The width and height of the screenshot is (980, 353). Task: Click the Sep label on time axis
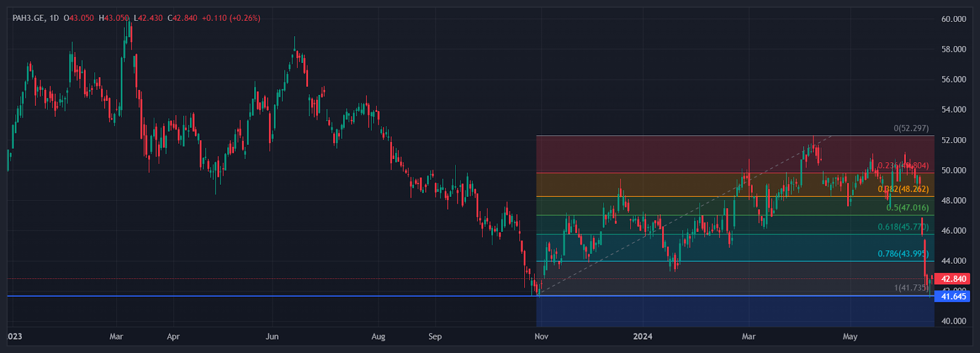coord(435,336)
